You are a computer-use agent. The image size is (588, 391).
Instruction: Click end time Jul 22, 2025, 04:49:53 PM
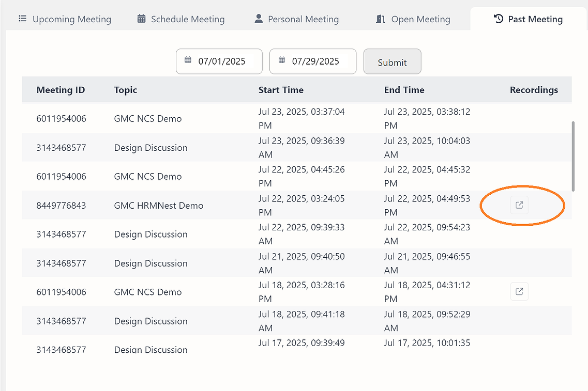(427, 205)
